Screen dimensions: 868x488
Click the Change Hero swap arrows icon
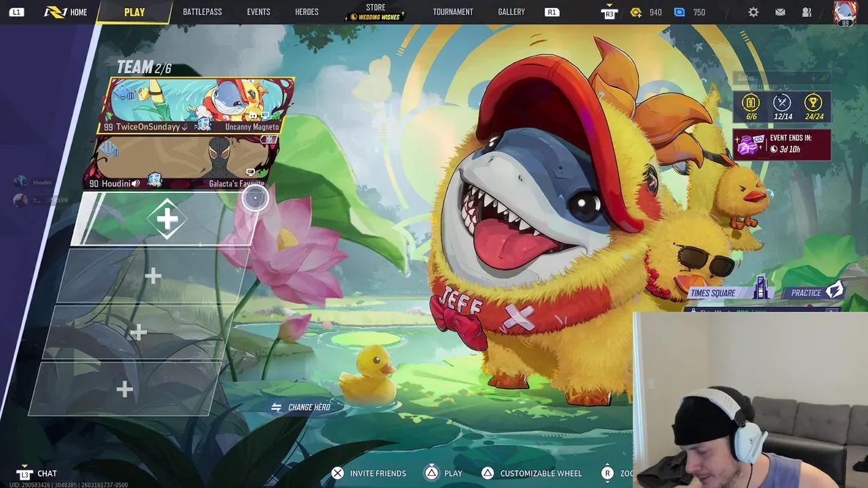click(x=276, y=407)
